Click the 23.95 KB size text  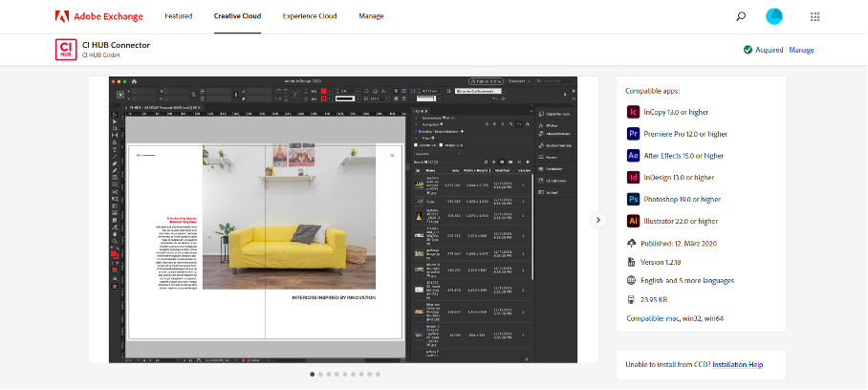(654, 300)
